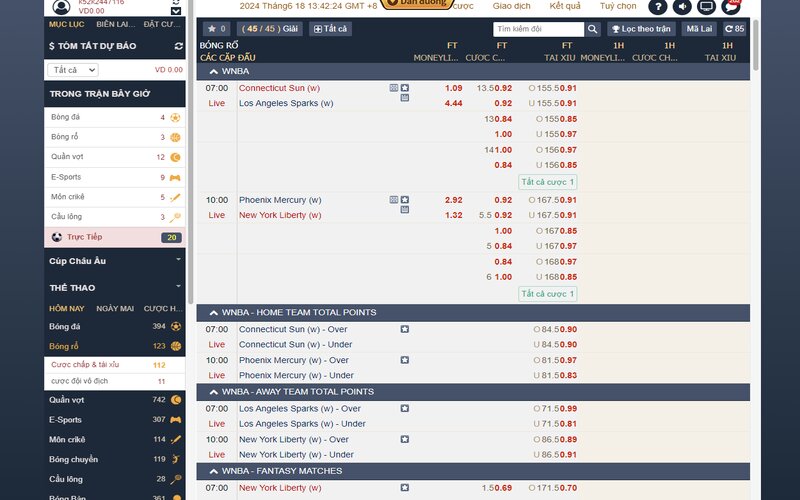This screenshot has height=500, width=800.
Task: Collapse the WNBA league section
Action: 213,72
